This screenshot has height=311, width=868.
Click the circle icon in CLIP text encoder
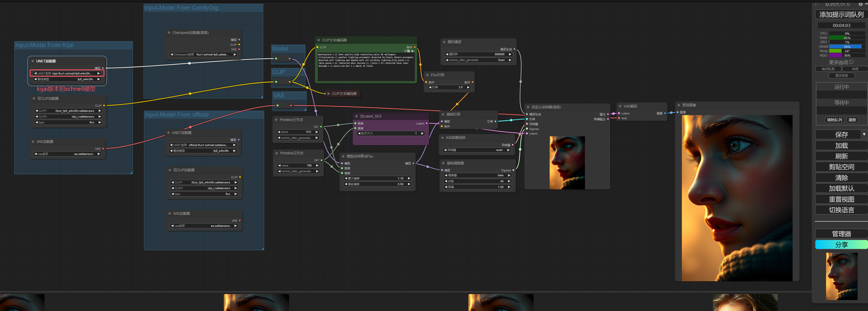point(405,51)
